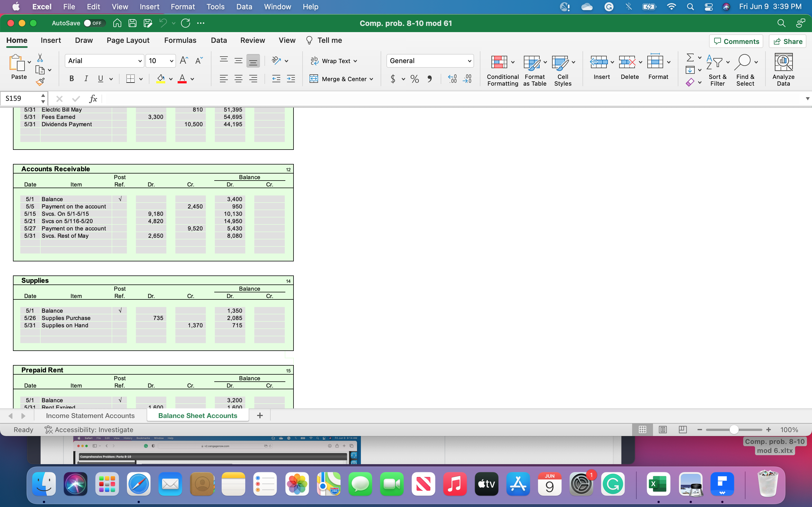Click the Share button
Screen dimensions: 812x507
[787, 41]
